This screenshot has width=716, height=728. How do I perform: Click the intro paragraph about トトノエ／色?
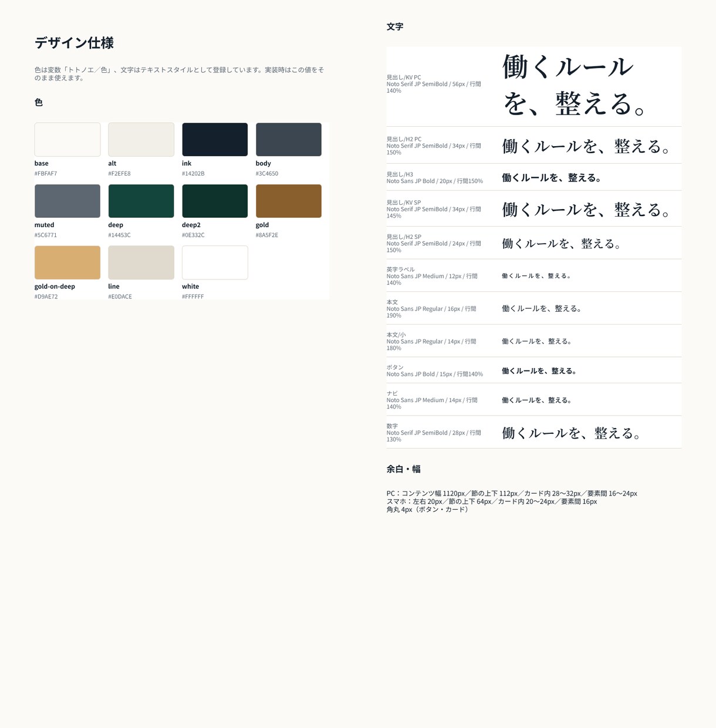point(179,74)
